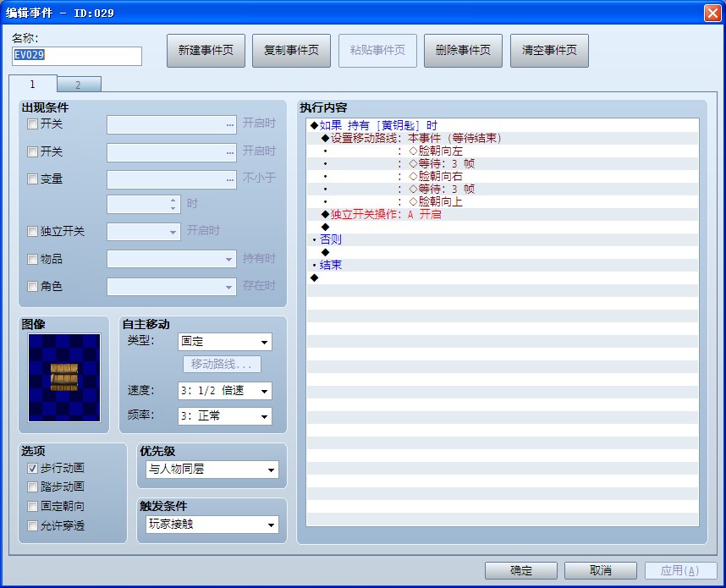The image size is (726, 588).
Task: Click the event graphic image thumbnail
Action: pyautogui.click(x=64, y=378)
